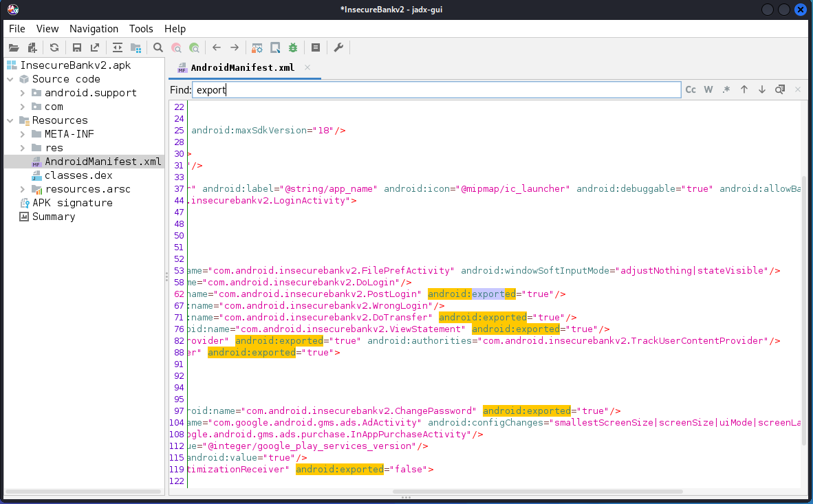Click the mark all matches icon

[780, 89]
